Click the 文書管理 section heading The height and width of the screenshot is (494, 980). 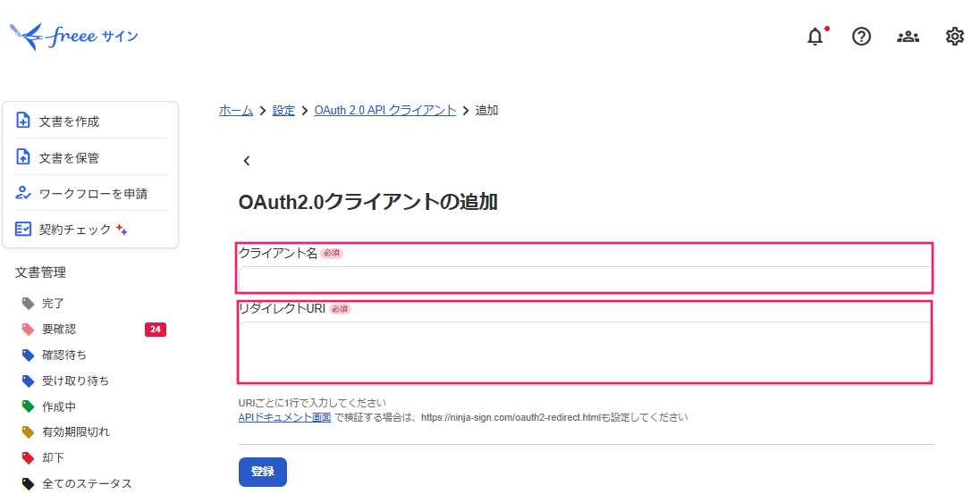click(40, 272)
